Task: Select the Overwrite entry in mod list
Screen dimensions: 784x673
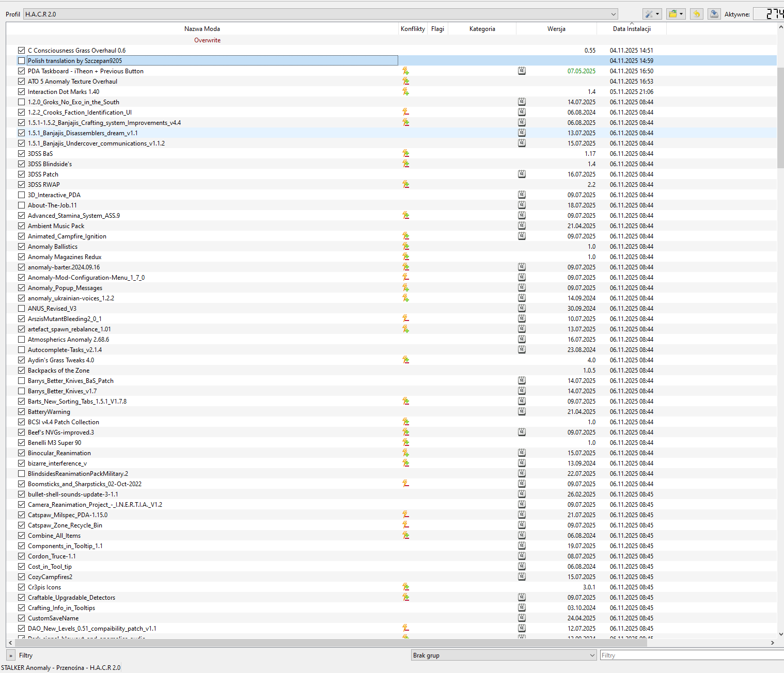Action: tap(207, 40)
